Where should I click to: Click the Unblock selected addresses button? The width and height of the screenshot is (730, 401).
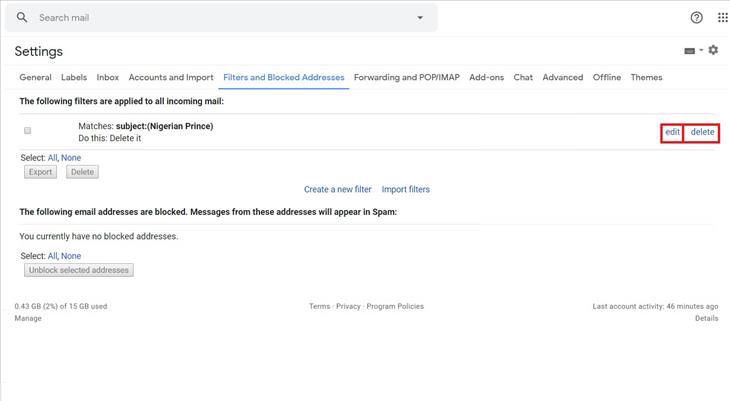[79, 270]
